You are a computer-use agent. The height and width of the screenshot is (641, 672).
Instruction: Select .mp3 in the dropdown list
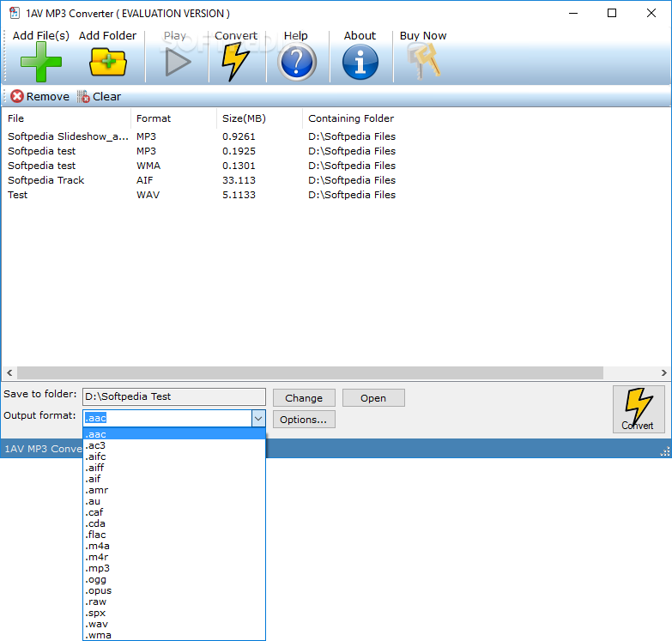[x=174, y=568]
